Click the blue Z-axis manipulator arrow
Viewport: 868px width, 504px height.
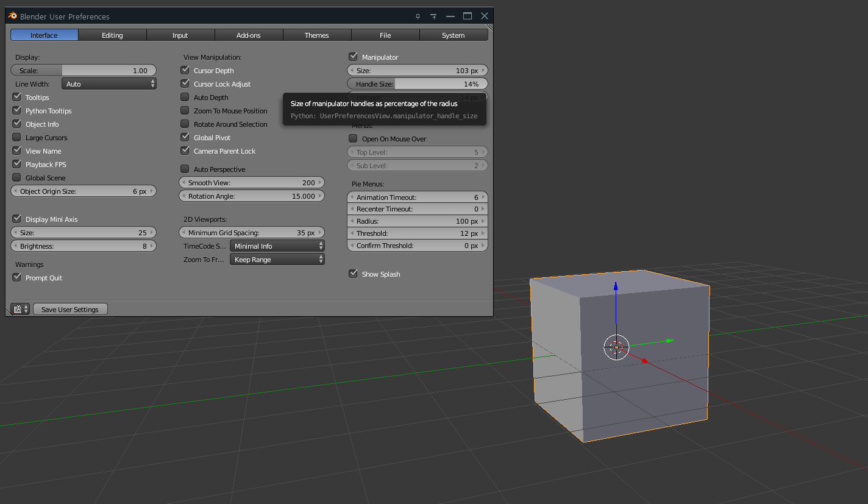(616, 286)
